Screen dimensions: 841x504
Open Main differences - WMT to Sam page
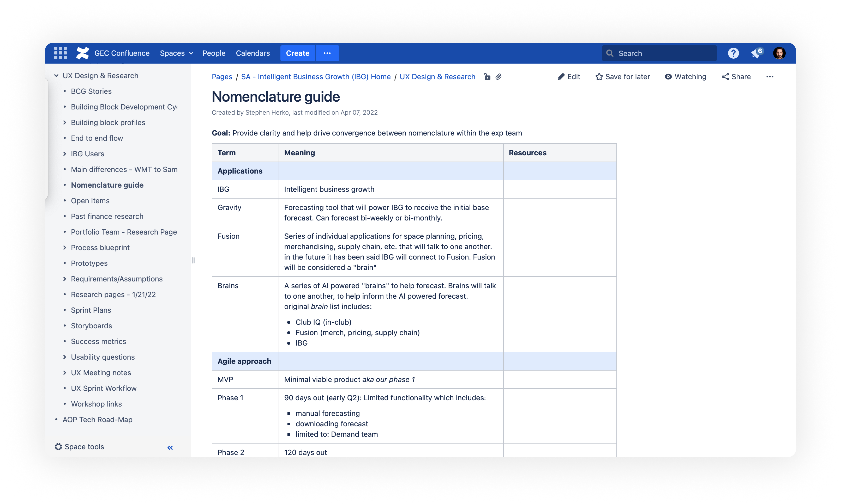pos(124,169)
